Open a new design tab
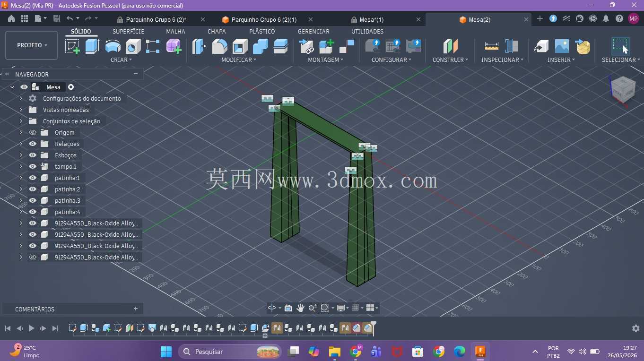This screenshot has width=644, height=361. tap(540, 18)
